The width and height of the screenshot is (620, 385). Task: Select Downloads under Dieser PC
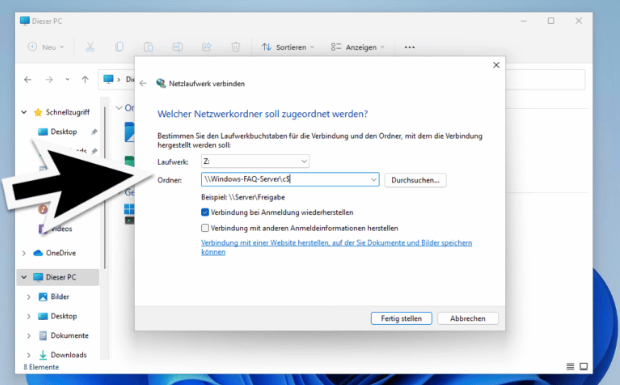68,355
